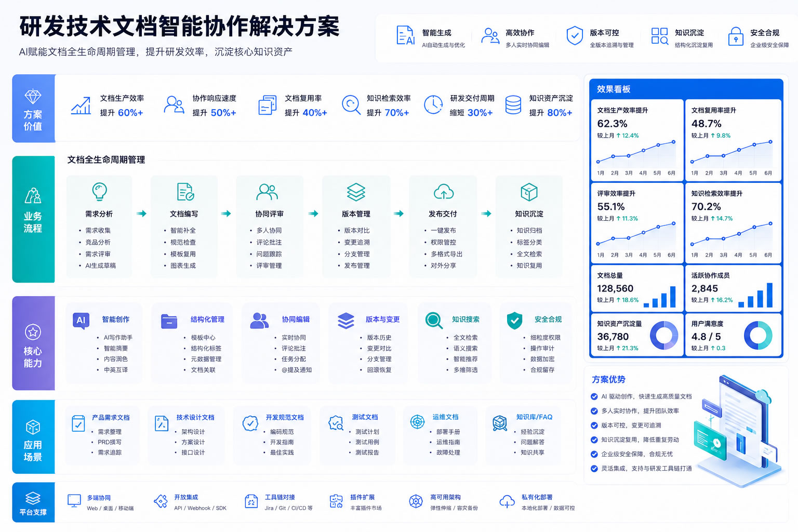Switch to the 方案价值 sidebar section
Image resolution: width=798 pixels, height=532 pixels.
click(33, 108)
